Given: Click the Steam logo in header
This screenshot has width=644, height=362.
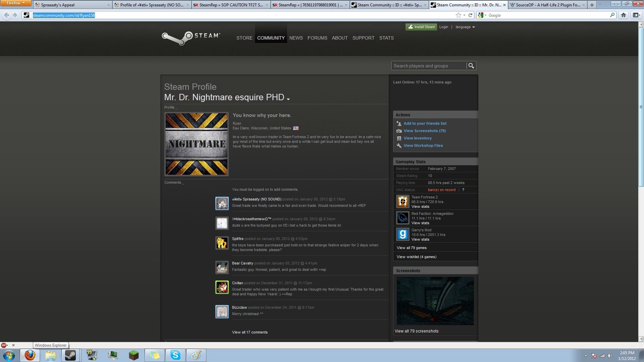Looking at the screenshot, I should (191, 38).
